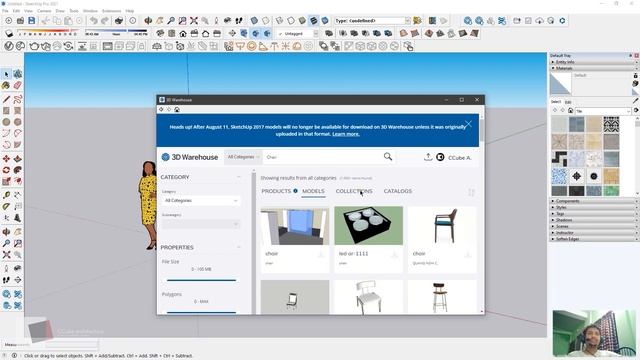Select the Select arrow tool in left toolbar
This screenshot has height=360, width=640.
[x=6, y=74]
